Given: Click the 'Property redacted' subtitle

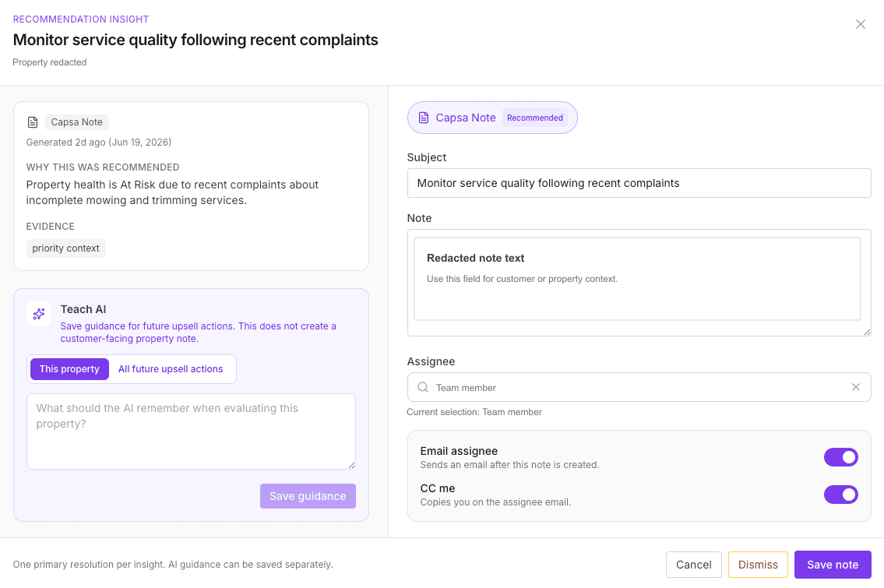Looking at the screenshot, I should [50, 62].
